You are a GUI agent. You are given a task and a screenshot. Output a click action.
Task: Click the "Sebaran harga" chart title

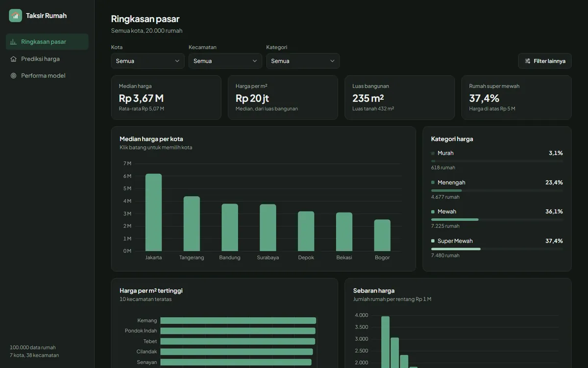tap(374, 290)
